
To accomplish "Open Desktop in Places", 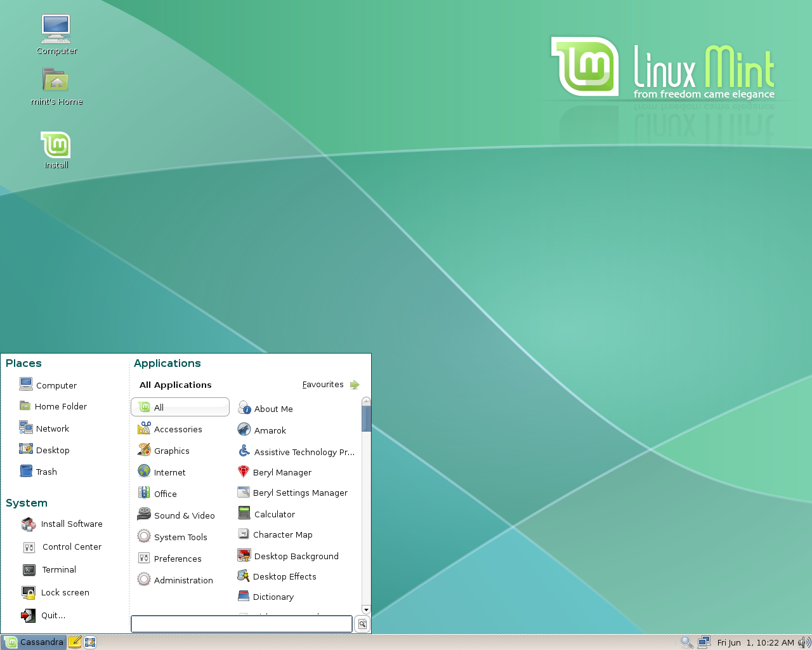I will tap(44, 450).
